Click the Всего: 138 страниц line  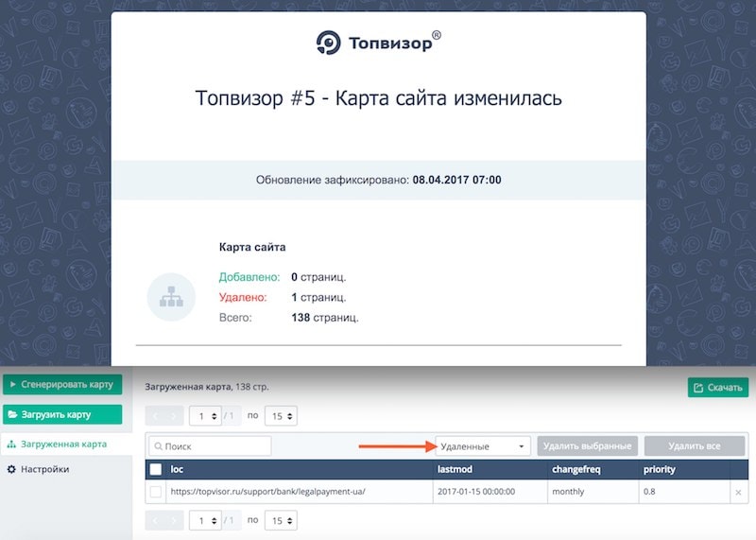(289, 318)
